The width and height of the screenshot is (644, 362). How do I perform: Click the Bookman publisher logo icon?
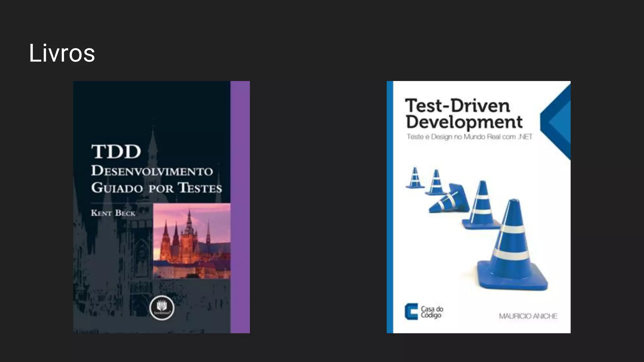pyautogui.click(x=162, y=307)
